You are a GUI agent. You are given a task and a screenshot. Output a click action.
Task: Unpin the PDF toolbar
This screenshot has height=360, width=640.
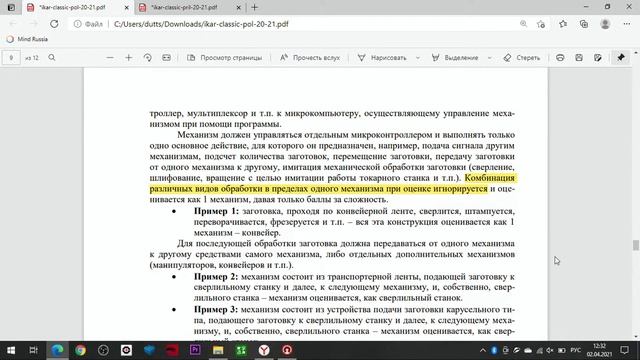[x=621, y=58]
